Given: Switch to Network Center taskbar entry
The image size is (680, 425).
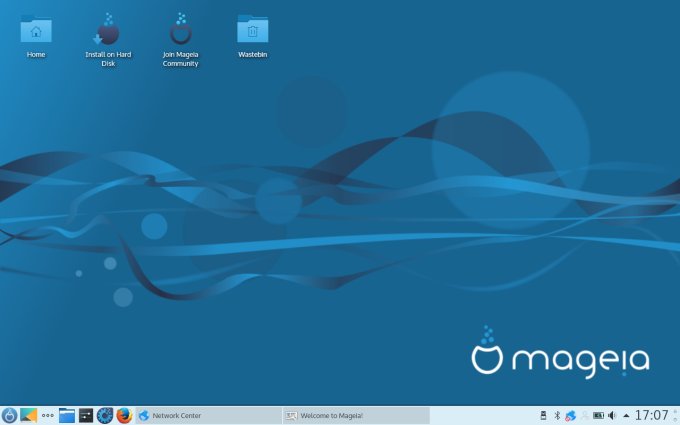Looking at the screenshot, I should (x=209, y=415).
